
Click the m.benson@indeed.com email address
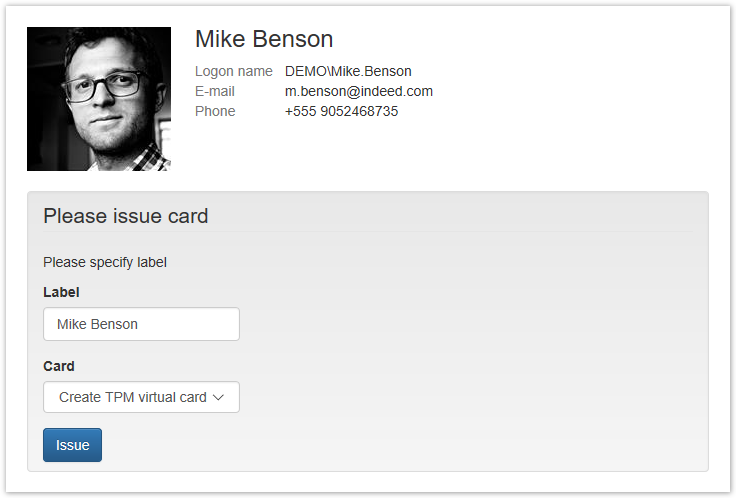pyautogui.click(x=359, y=91)
